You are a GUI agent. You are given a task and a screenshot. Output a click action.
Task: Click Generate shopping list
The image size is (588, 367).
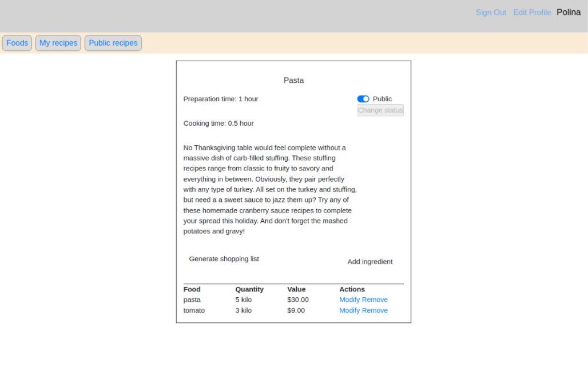click(x=224, y=258)
